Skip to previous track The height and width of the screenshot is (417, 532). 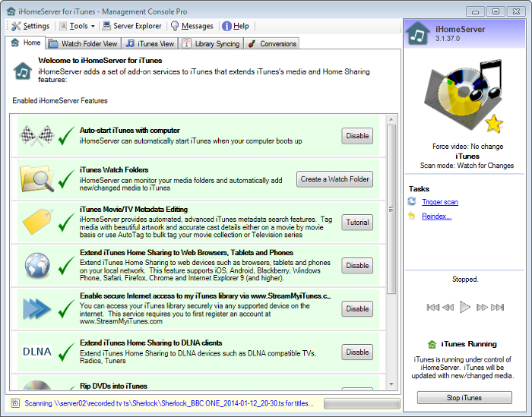pos(432,307)
